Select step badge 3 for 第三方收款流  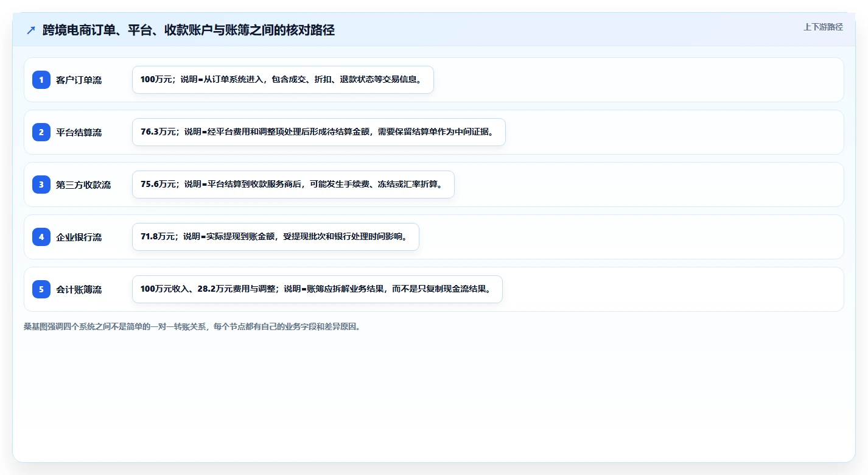[x=41, y=185]
